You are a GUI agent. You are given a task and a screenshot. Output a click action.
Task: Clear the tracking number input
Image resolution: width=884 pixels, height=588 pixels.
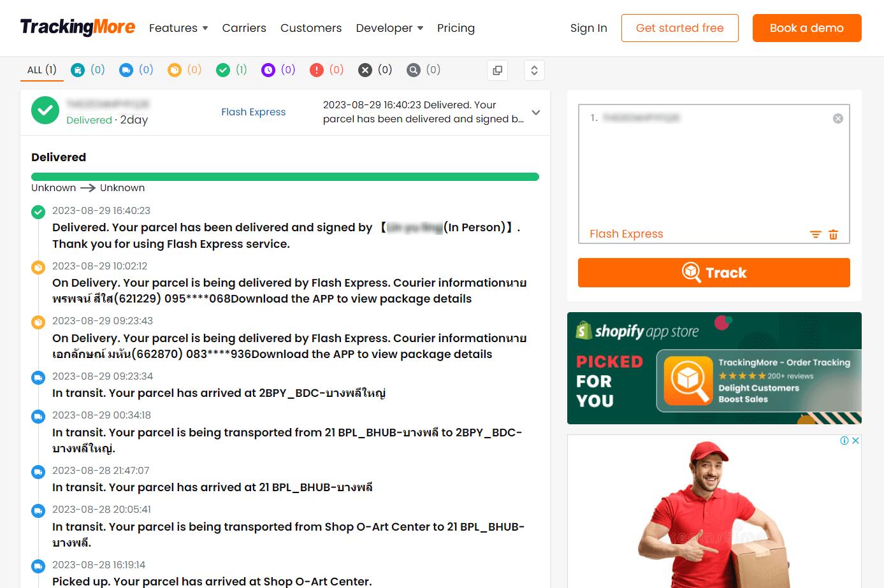click(x=838, y=118)
